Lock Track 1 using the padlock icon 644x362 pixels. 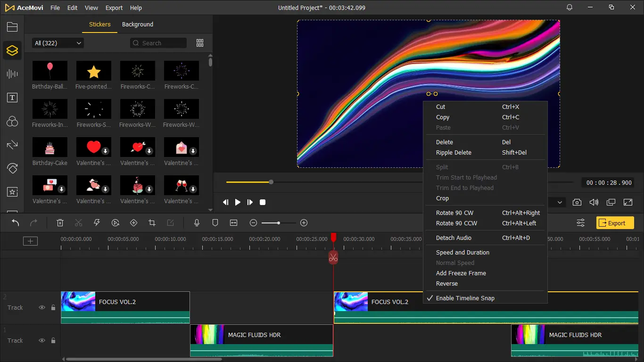click(x=53, y=340)
